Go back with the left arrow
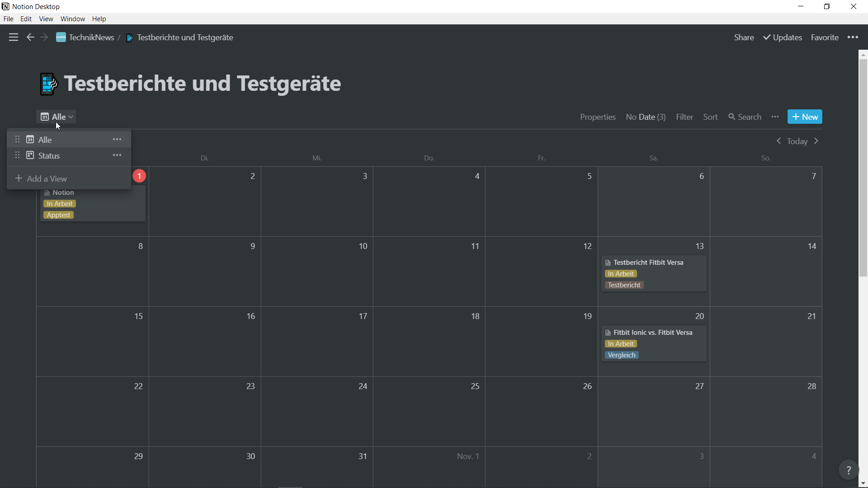This screenshot has height=488, width=868. tap(30, 38)
